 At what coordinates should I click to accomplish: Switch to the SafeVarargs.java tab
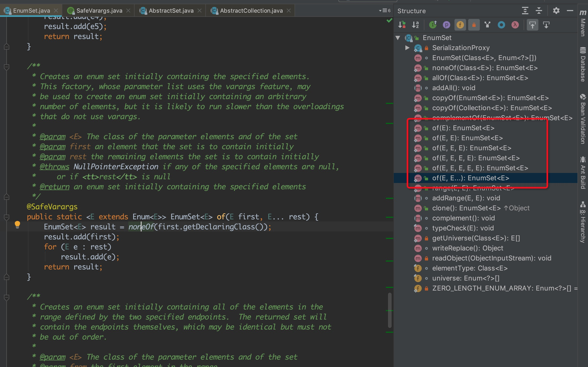[99, 11]
